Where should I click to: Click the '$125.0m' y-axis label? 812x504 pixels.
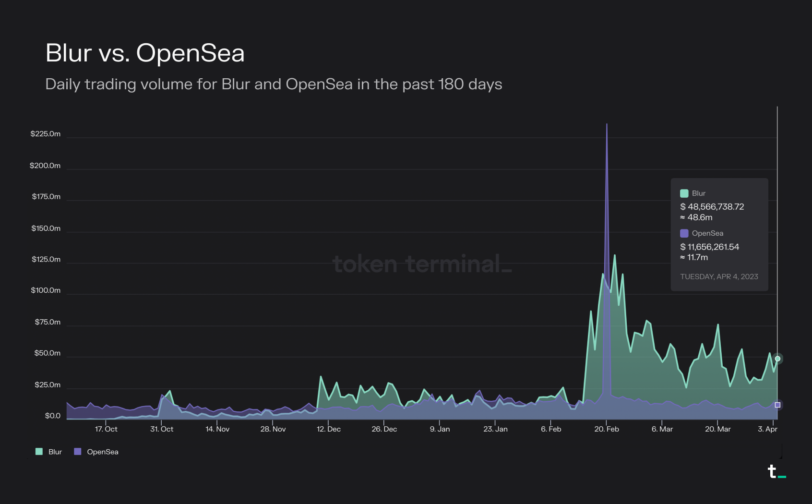pos(46,260)
